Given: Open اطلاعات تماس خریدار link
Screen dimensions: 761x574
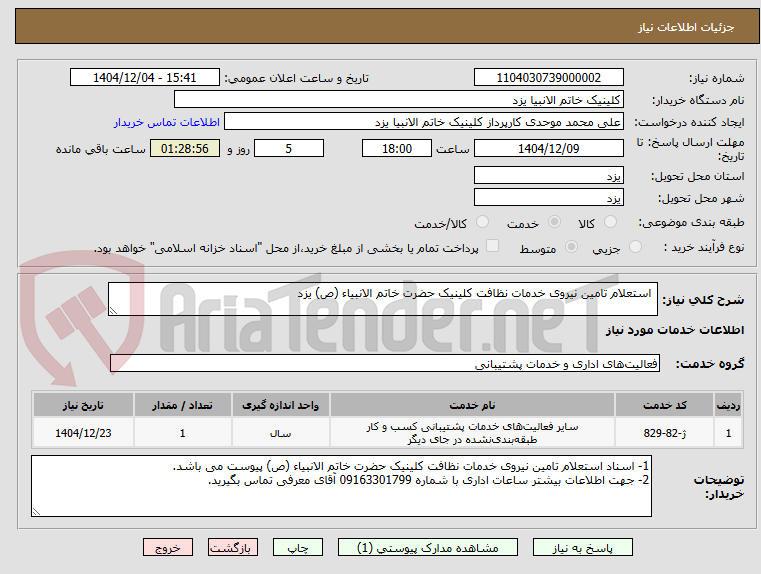Looking at the screenshot, I should 167,122.
